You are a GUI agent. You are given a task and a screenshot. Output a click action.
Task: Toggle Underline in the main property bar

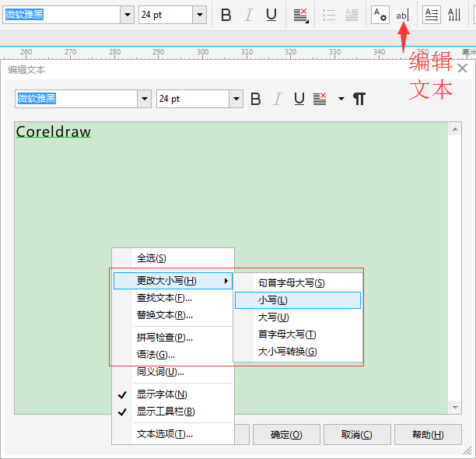271,15
